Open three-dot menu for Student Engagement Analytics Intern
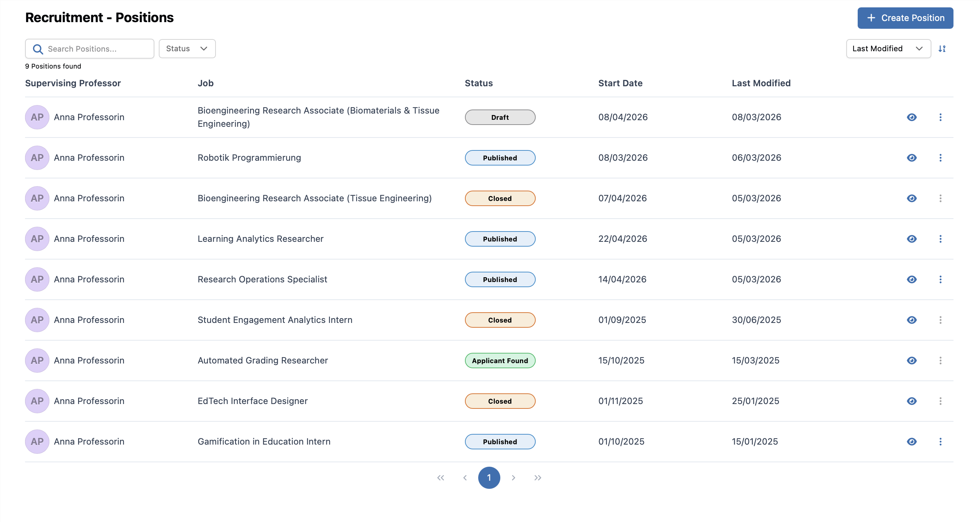 tap(941, 320)
